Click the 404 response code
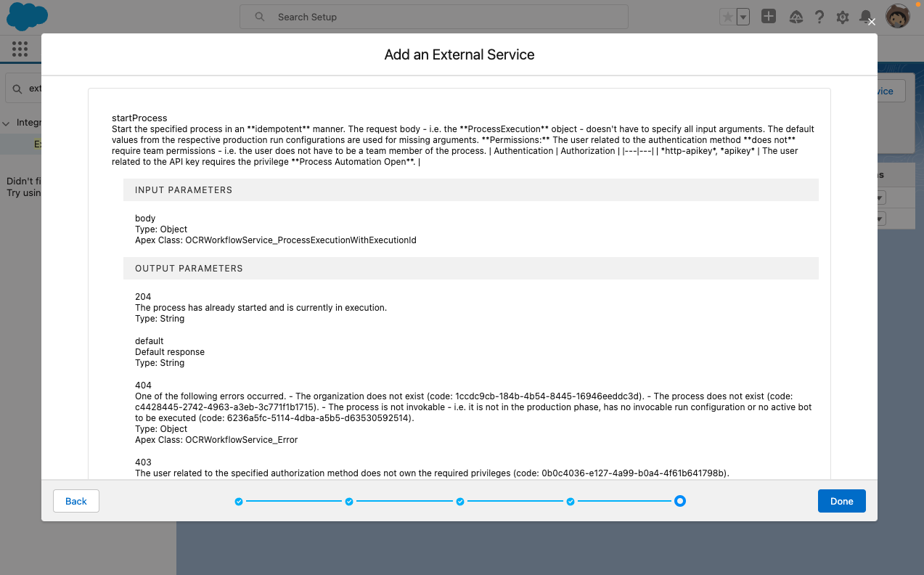The image size is (924, 575). pos(143,385)
